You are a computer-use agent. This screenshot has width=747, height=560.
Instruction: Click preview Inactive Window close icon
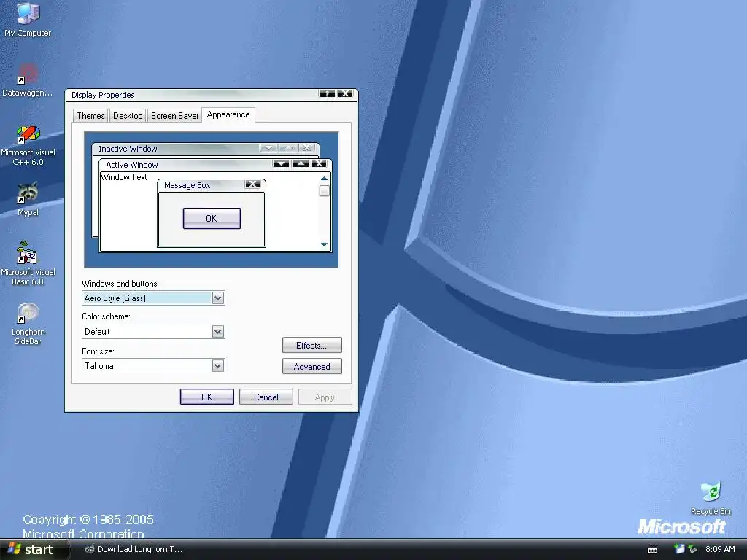[x=307, y=148]
